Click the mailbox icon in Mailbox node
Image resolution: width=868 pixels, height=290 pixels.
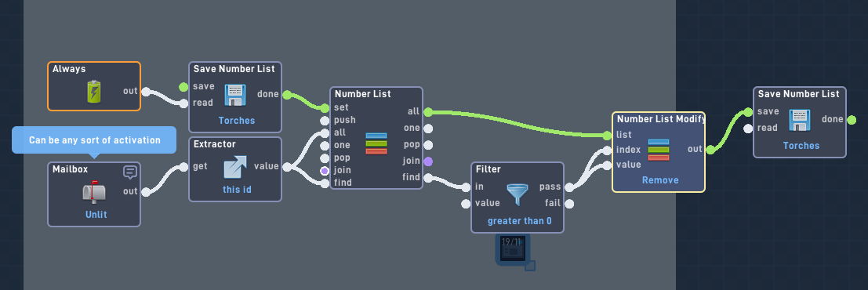pos(93,191)
